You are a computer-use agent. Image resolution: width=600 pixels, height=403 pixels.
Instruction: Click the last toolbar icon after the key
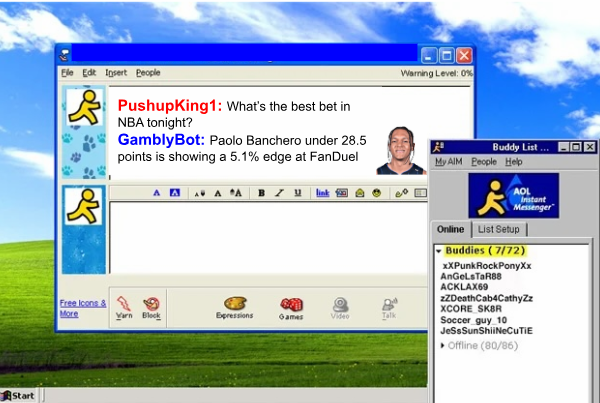pyautogui.click(x=420, y=193)
